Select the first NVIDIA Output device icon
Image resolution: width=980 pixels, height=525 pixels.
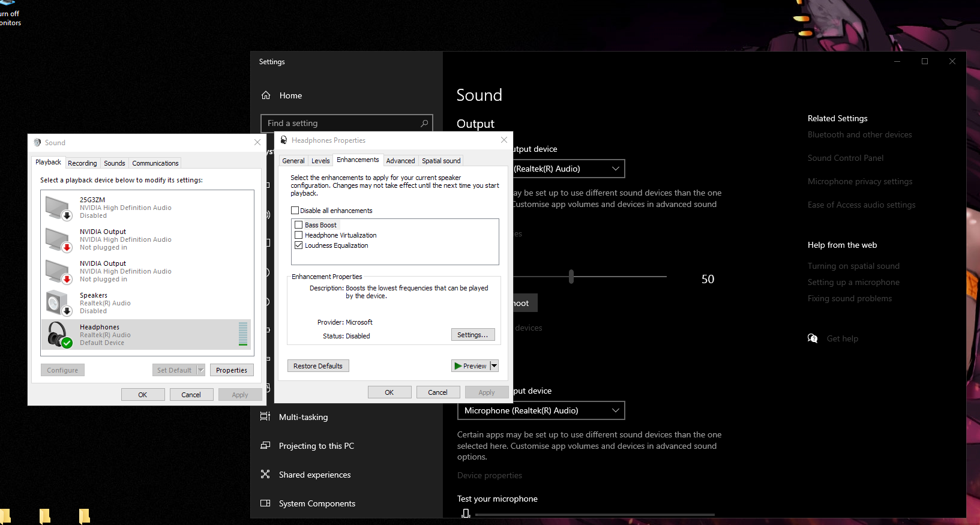(59, 239)
